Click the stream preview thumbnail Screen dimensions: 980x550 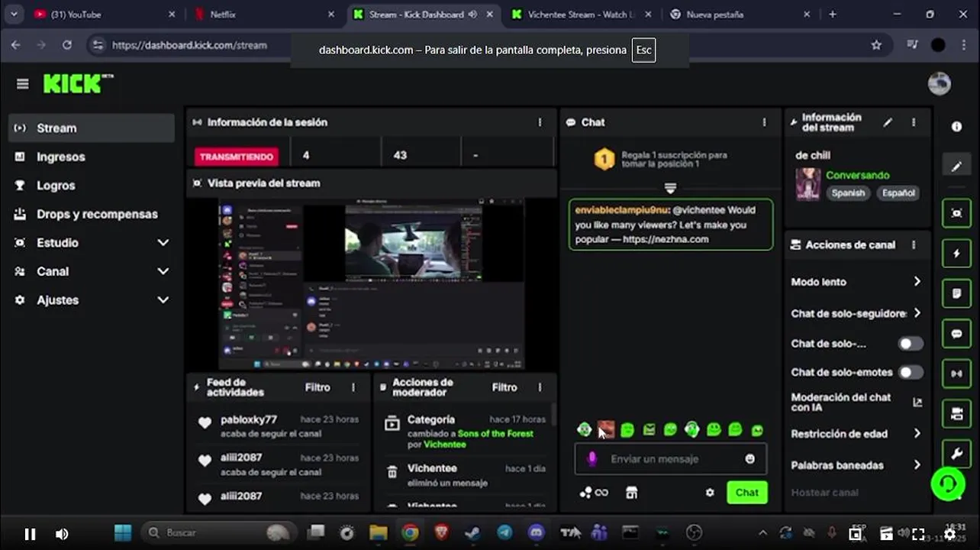[x=372, y=284]
